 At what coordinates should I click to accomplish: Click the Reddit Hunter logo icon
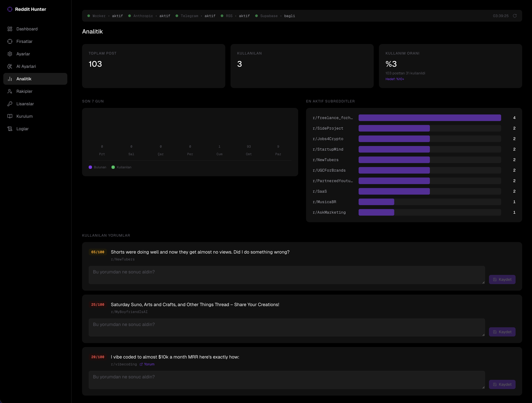pos(10,9)
